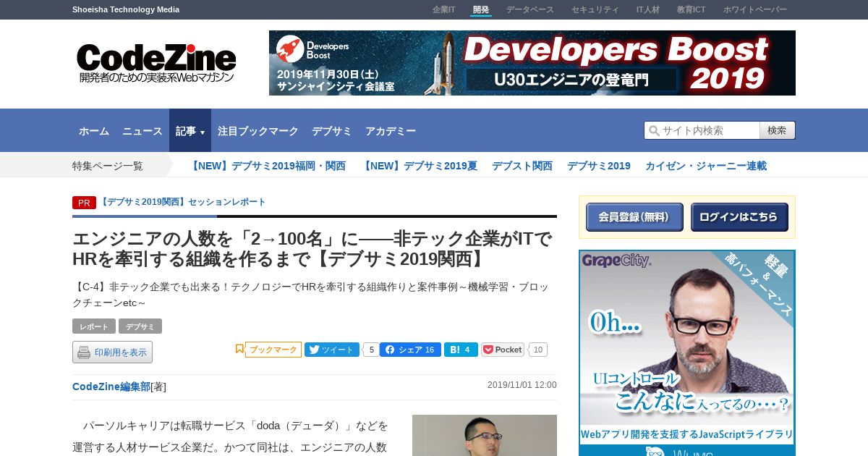Click 印刷用を表示 button

tap(112, 352)
